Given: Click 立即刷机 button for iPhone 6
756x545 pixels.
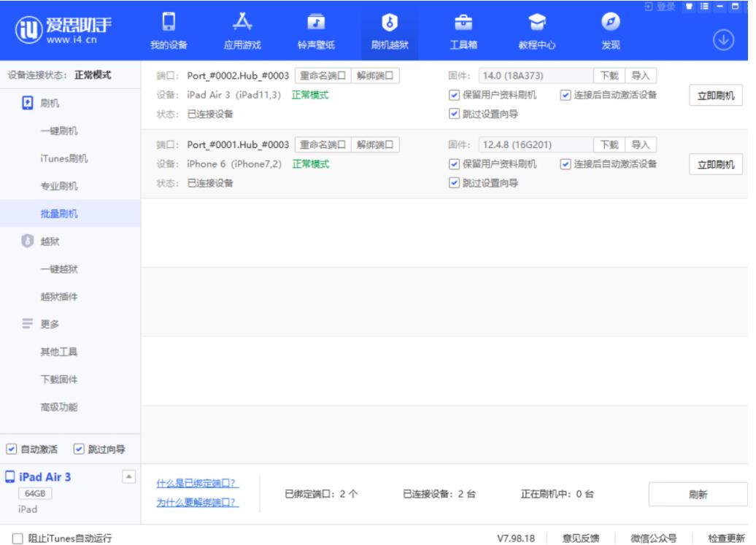Looking at the screenshot, I should (x=715, y=165).
